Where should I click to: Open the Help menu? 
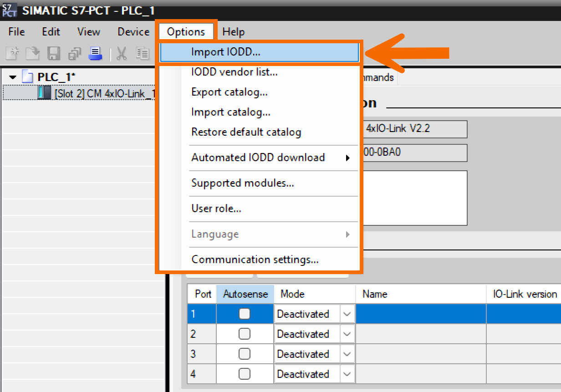[x=233, y=31]
